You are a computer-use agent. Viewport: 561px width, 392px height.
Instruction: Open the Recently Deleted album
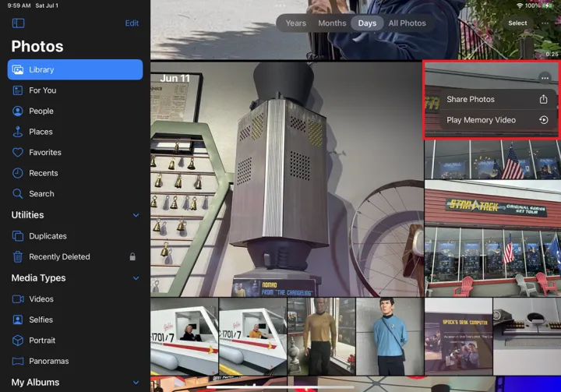coord(59,256)
